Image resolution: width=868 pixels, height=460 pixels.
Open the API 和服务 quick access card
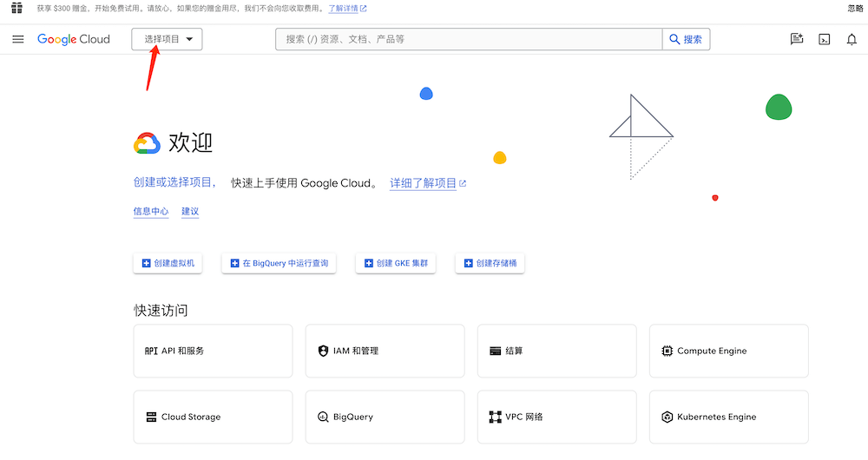click(x=213, y=351)
